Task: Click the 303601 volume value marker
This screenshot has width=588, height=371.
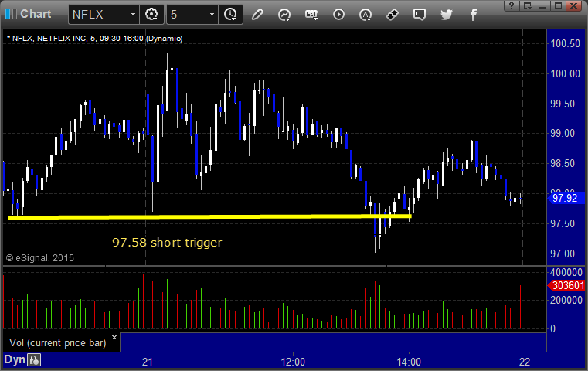Action: (567, 285)
